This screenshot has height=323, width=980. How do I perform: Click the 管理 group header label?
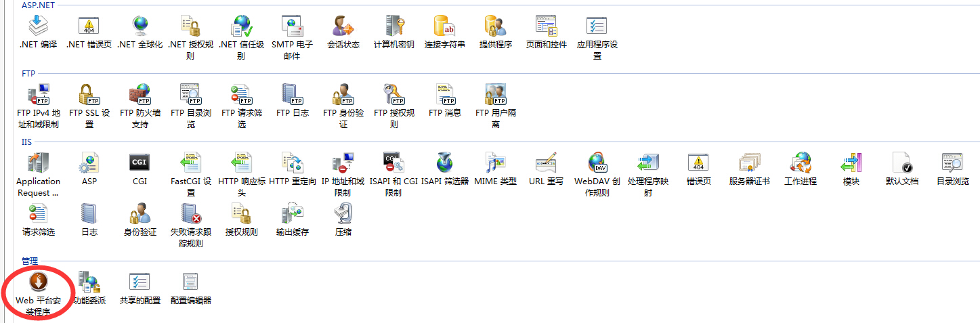coord(30,261)
